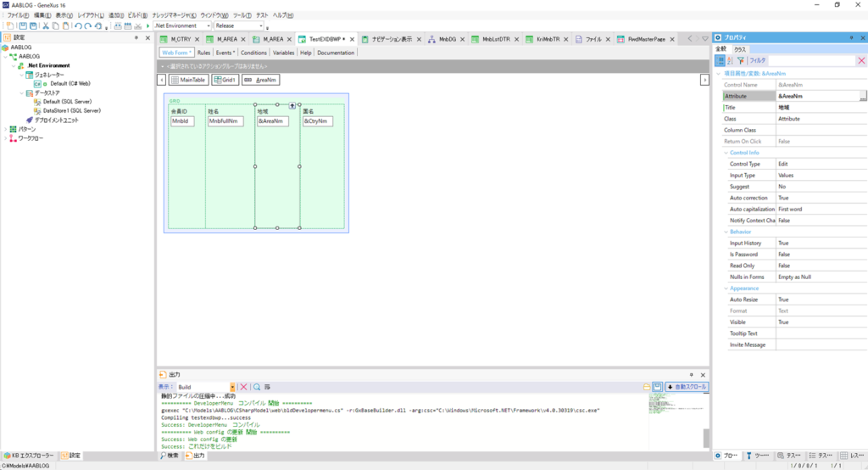The image size is (868, 470).
Task: Toggle auto-scroll in output panel
Action: pyautogui.click(x=687, y=387)
